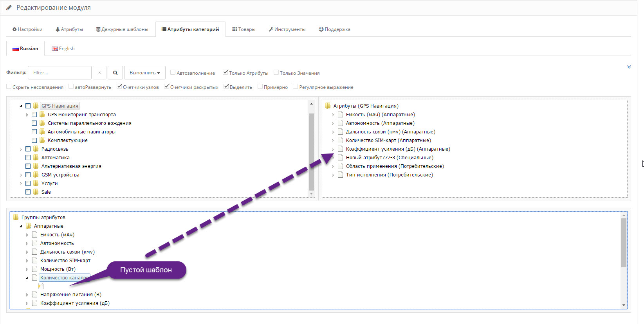The height and width of the screenshot is (324, 644).
Task: Tick the checkbox next to Радиосвязь category
Action: [x=28, y=149]
